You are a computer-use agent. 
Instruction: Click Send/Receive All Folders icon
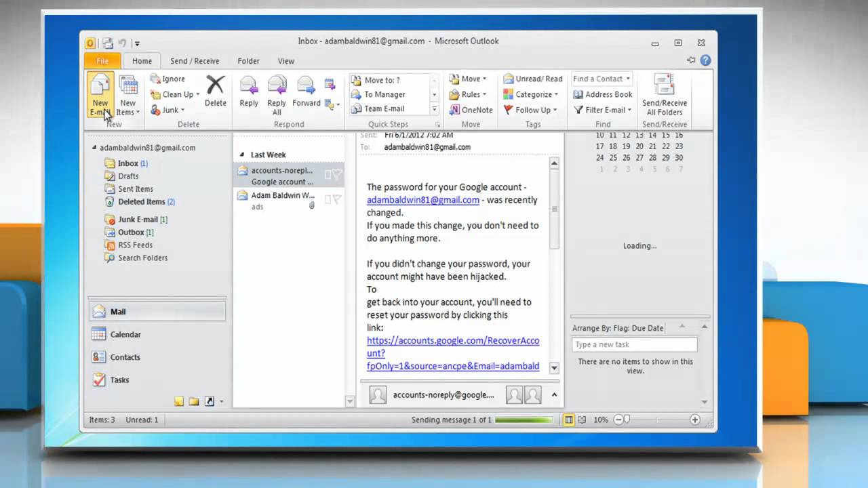click(x=665, y=85)
